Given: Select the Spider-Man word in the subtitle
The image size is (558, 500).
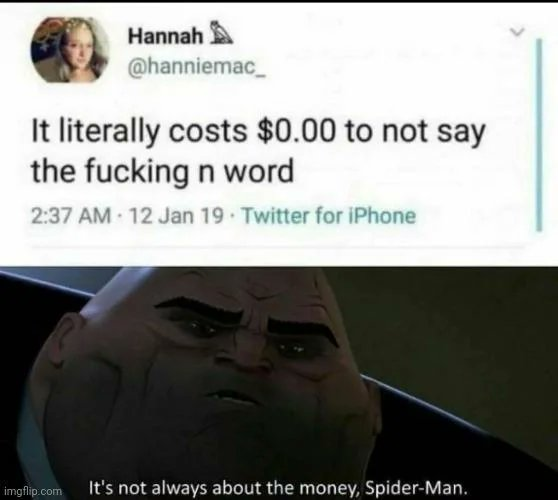Looking at the screenshot, I should pyautogui.click(x=415, y=488).
